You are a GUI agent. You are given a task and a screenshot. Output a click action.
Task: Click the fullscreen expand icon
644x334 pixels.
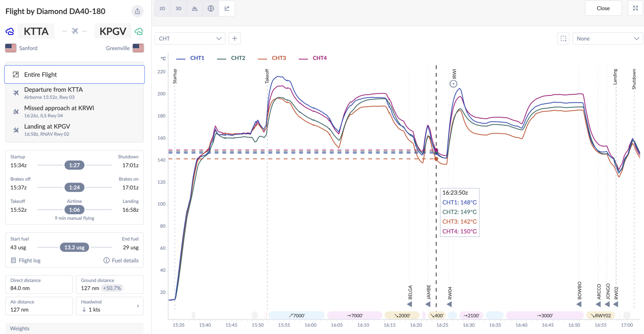(x=636, y=8)
